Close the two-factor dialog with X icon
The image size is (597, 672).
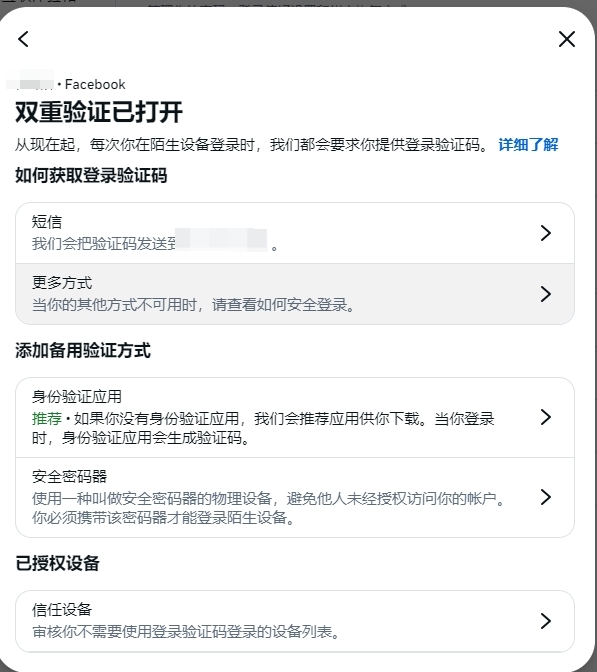tap(567, 39)
